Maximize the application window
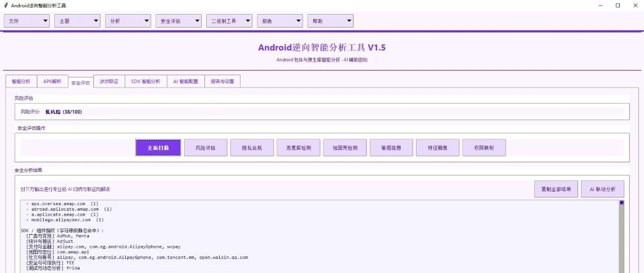Image resolution: width=644 pixels, height=273 pixels. point(618,6)
